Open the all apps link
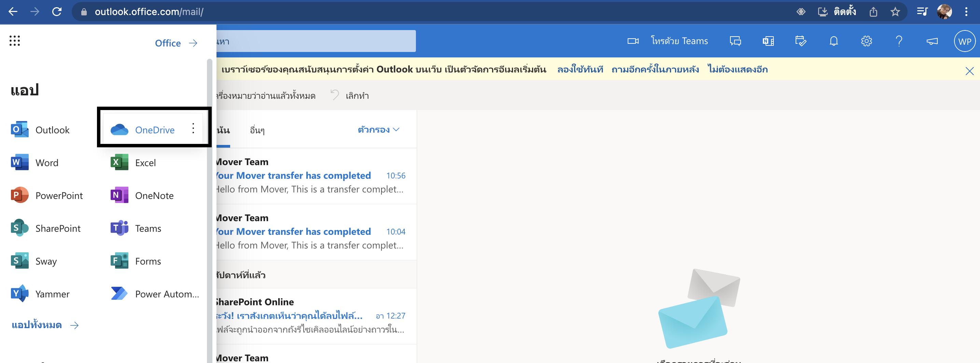 pyautogui.click(x=45, y=325)
